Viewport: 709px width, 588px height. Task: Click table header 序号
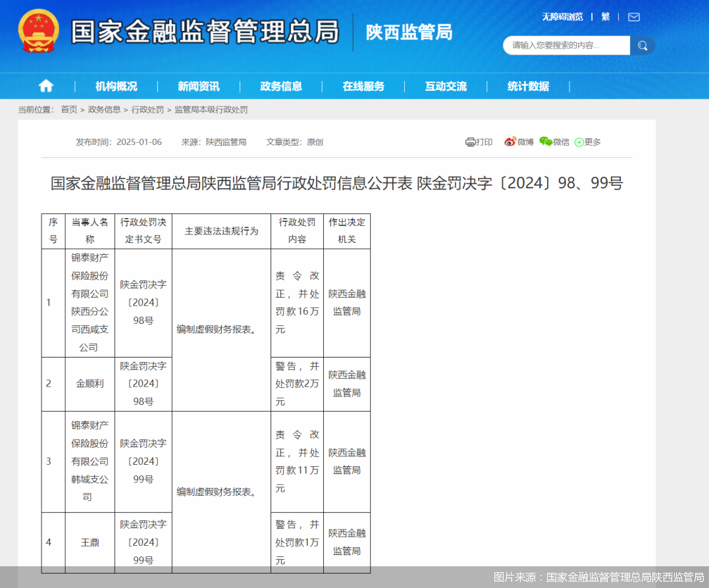pyautogui.click(x=53, y=230)
